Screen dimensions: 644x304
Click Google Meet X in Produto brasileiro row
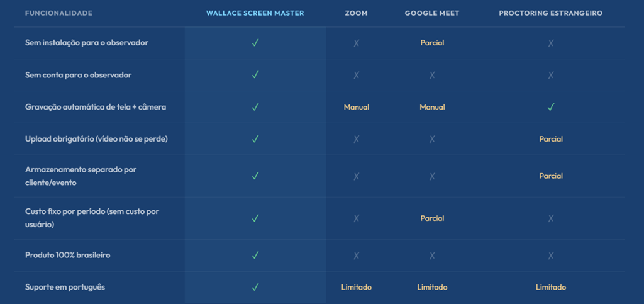432,256
